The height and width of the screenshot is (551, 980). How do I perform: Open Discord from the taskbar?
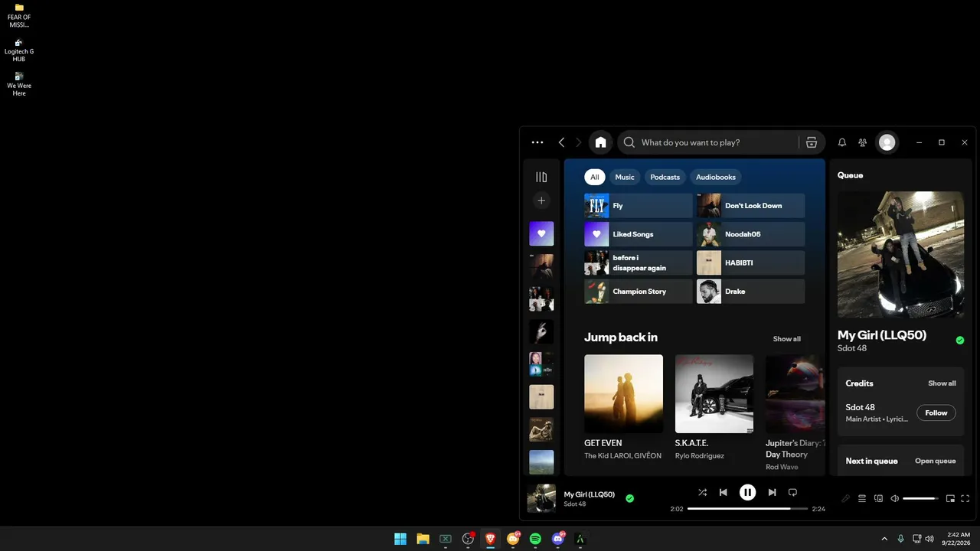pyautogui.click(x=558, y=539)
